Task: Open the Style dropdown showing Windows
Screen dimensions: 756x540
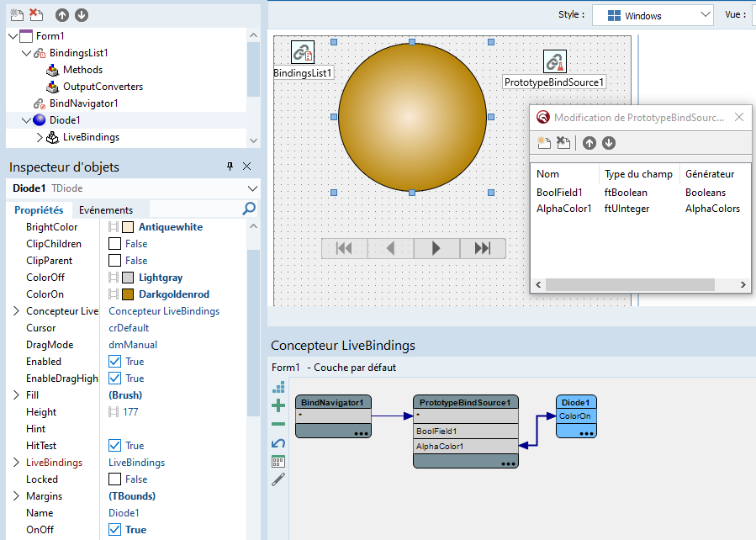Action: [x=653, y=15]
